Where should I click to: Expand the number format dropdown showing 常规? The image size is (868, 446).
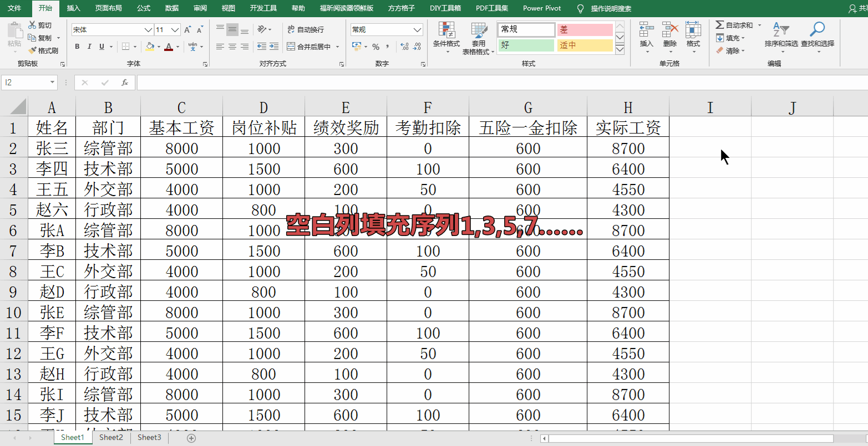tap(417, 29)
